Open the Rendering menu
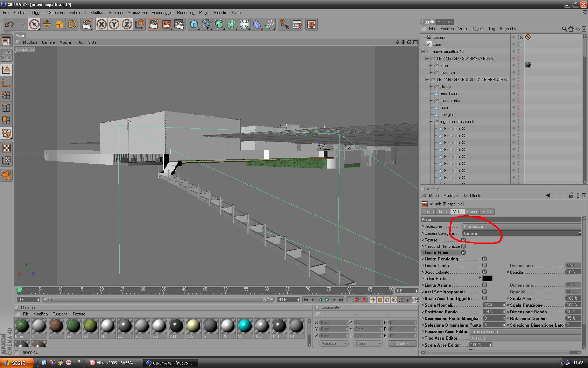This screenshot has height=368, width=588. [x=185, y=13]
